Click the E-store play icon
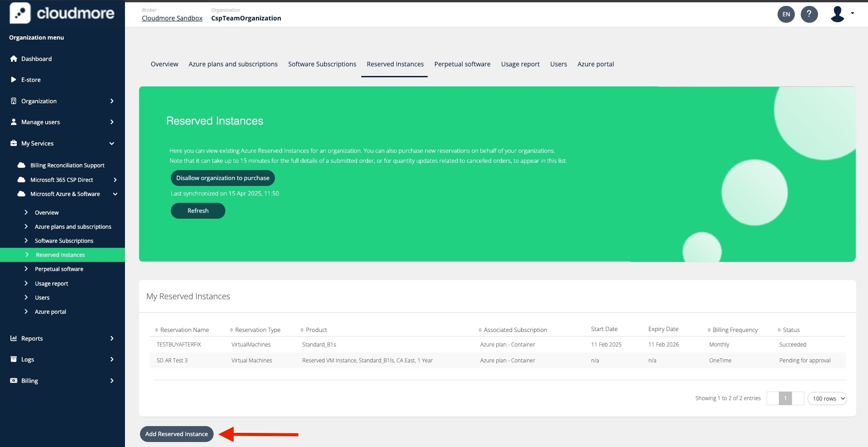The image size is (868, 447). (14, 80)
